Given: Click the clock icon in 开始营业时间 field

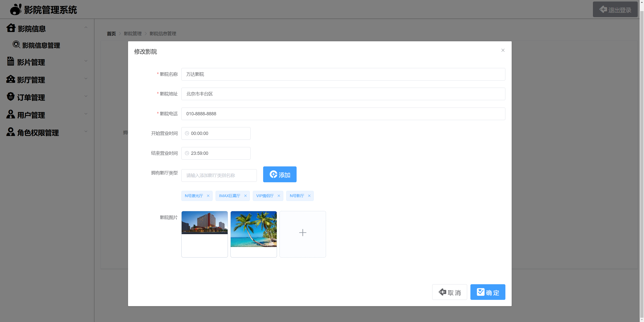Looking at the screenshot, I should (187, 133).
